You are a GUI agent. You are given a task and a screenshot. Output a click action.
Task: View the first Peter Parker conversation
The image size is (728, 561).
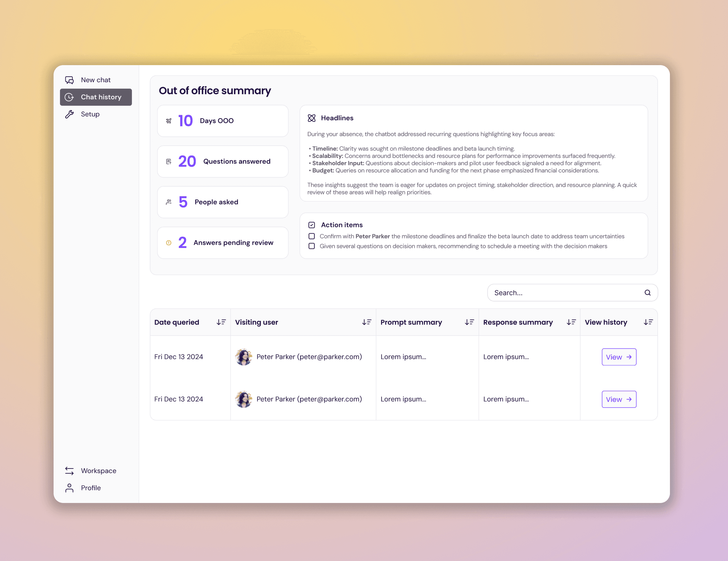point(619,357)
